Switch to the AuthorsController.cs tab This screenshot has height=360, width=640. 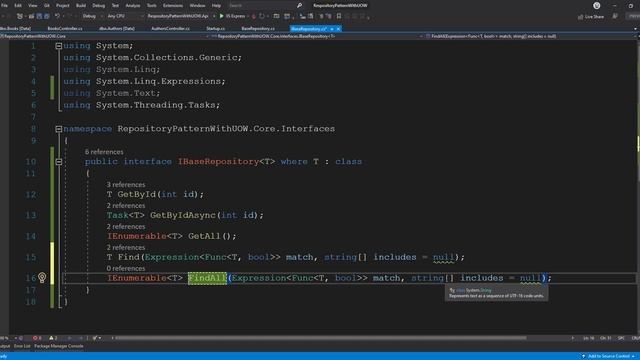coord(170,29)
